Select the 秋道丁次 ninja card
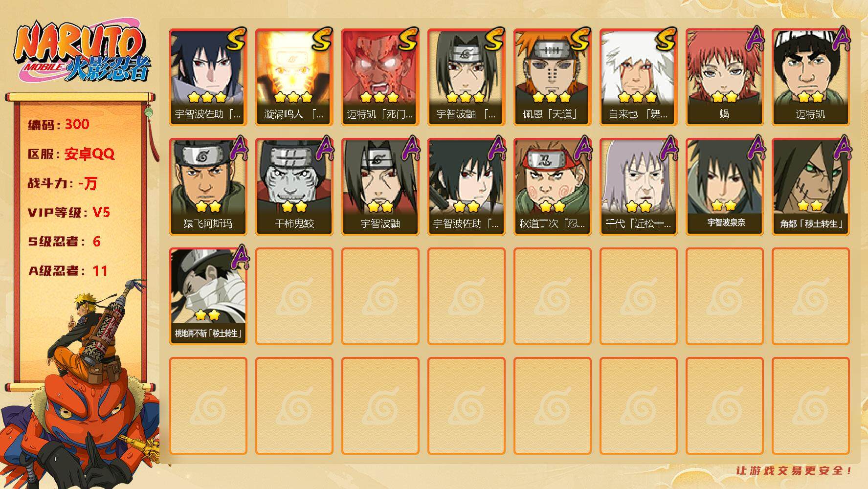 click(552, 187)
